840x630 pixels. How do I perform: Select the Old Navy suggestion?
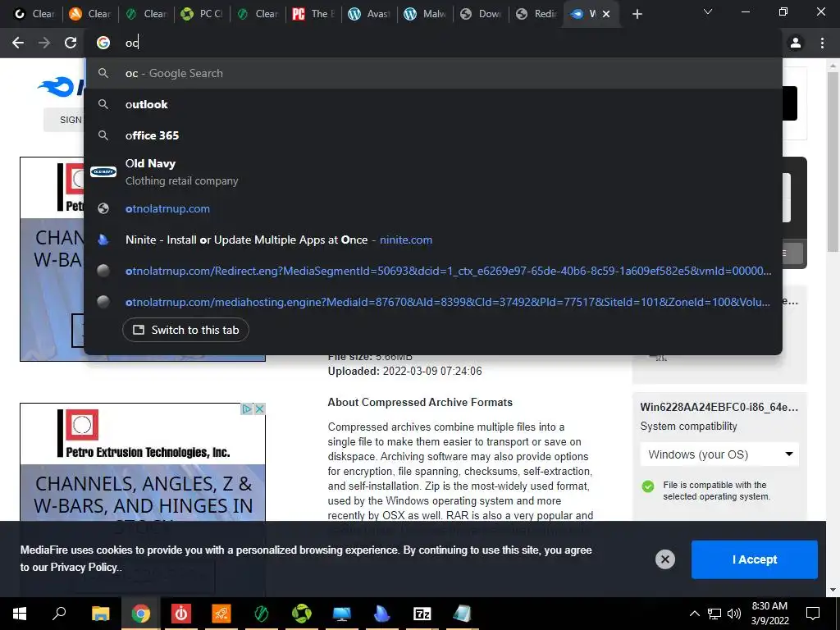(x=433, y=172)
